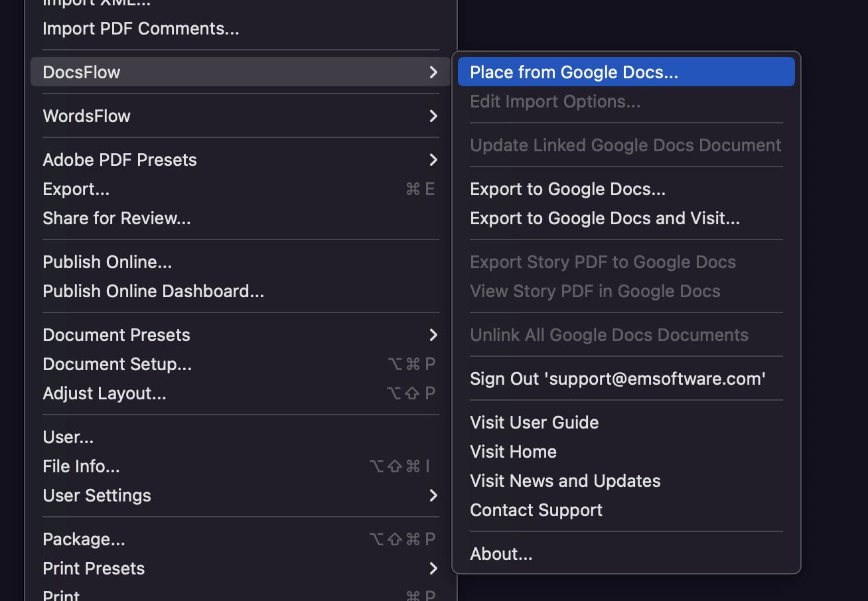Open the WordsFlow submenu entry
The height and width of the screenshot is (601, 868).
click(x=240, y=116)
